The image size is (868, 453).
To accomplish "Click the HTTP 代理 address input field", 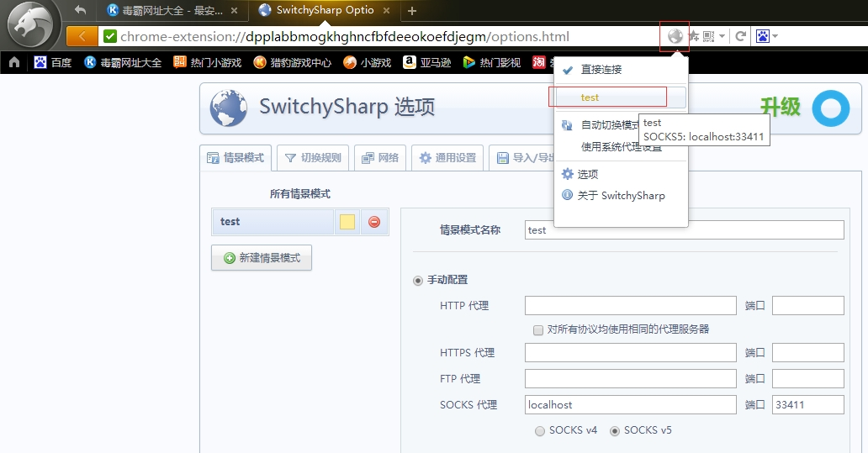I will [x=630, y=306].
